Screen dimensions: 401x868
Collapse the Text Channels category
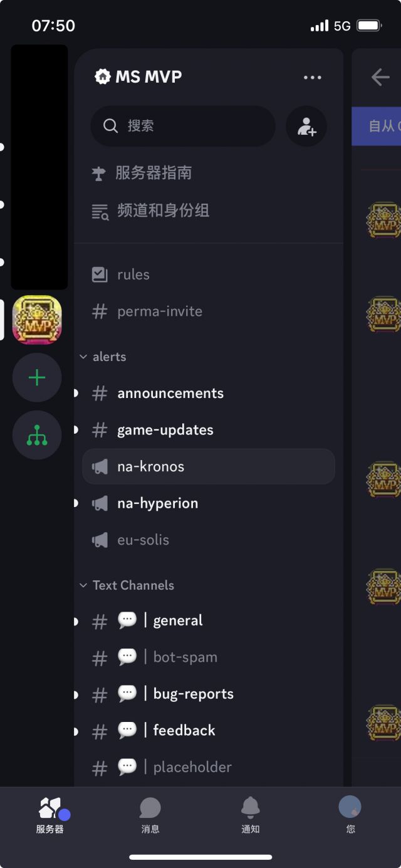tap(127, 585)
